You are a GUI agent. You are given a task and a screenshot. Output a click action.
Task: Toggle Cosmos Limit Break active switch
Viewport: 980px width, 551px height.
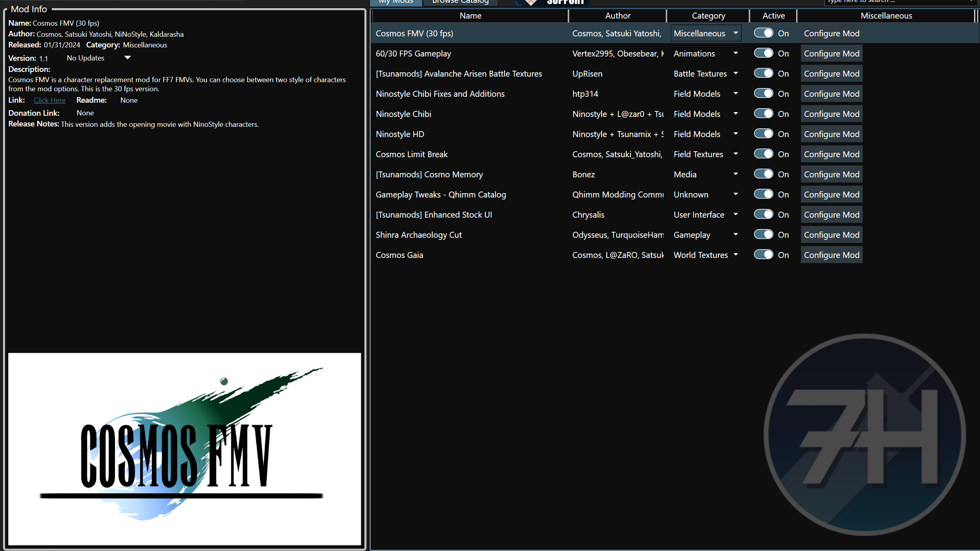763,154
